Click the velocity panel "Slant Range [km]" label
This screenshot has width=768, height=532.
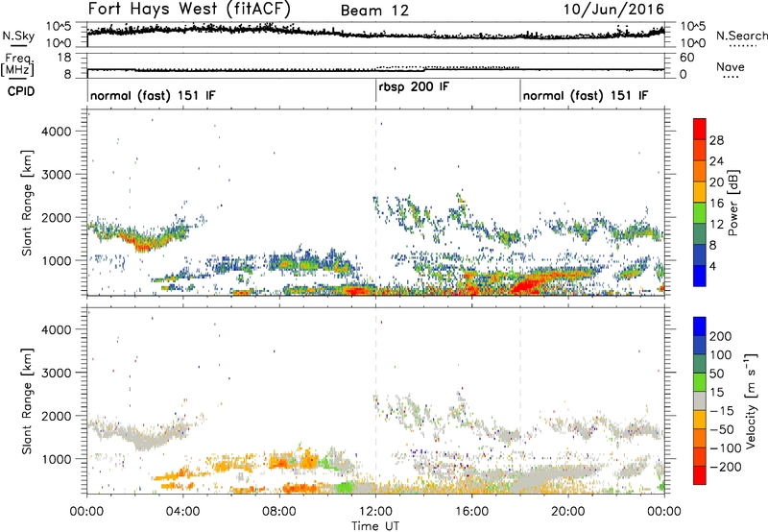pos(28,401)
